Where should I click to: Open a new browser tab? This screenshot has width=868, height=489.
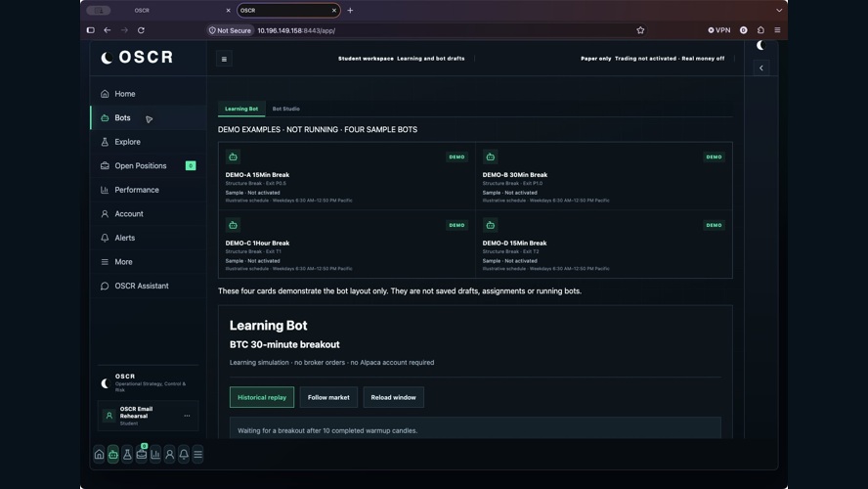[350, 11]
